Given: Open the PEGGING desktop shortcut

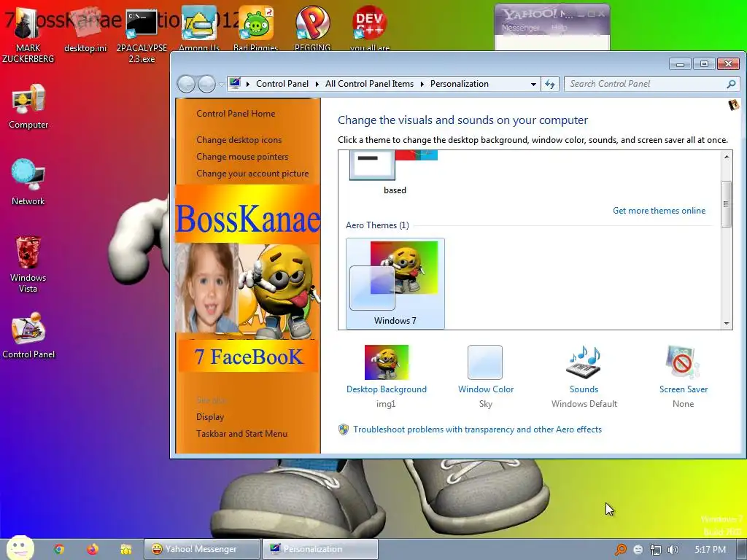Looking at the screenshot, I should click(x=312, y=28).
